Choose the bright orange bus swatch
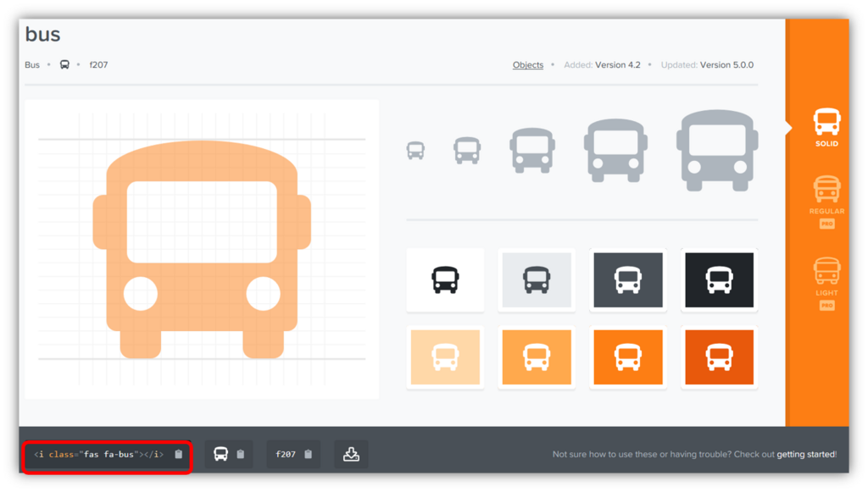Image resolution: width=868 pixels, height=492 pixels. (628, 357)
